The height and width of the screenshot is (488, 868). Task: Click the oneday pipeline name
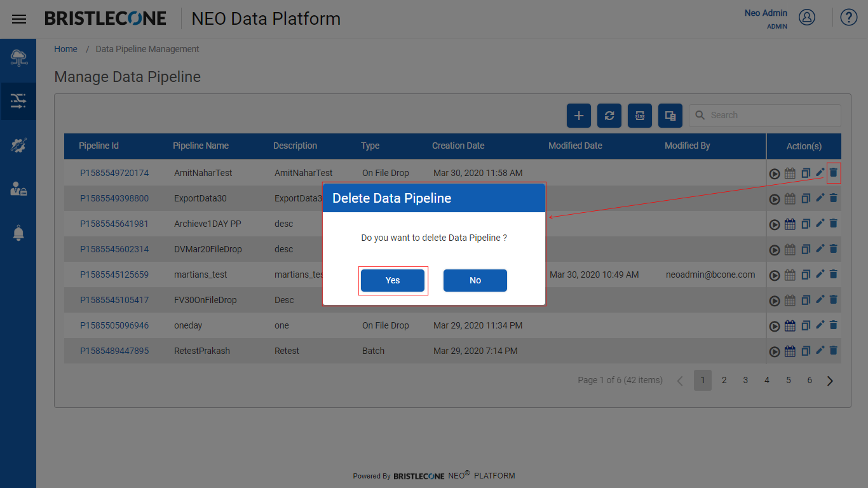188,325
